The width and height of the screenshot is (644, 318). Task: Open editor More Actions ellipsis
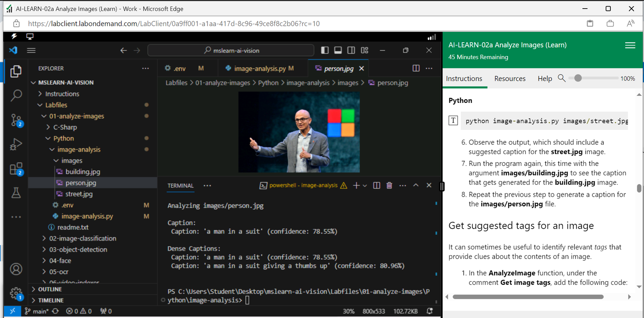pos(429,68)
